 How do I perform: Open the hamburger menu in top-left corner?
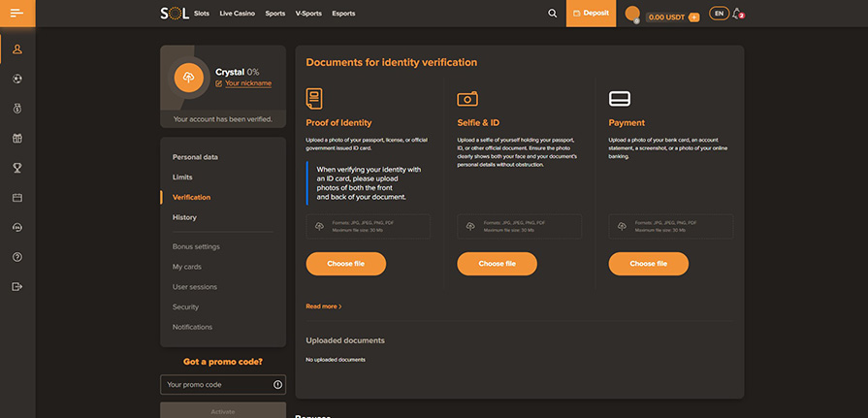coord(17,14)
